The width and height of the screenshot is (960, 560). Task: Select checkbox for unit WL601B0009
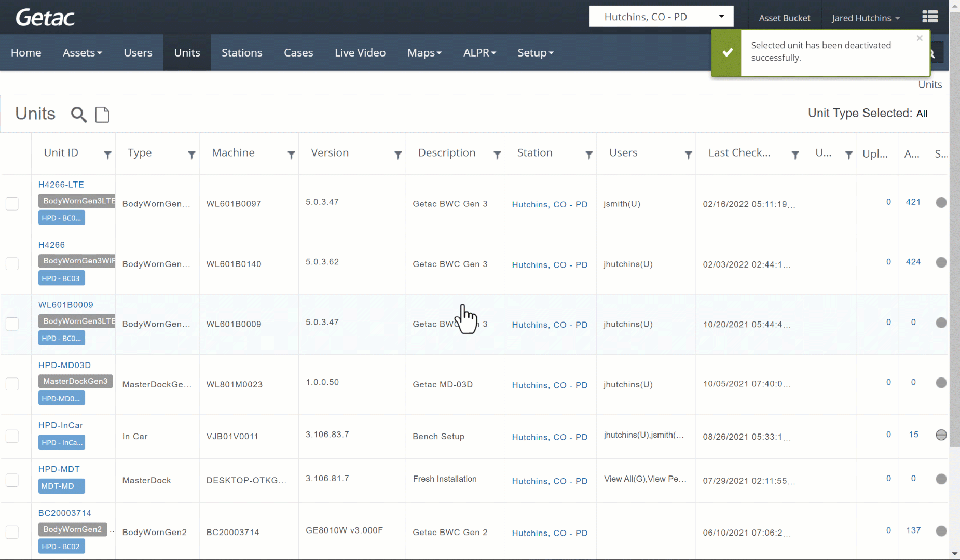[x=12, y=324]
